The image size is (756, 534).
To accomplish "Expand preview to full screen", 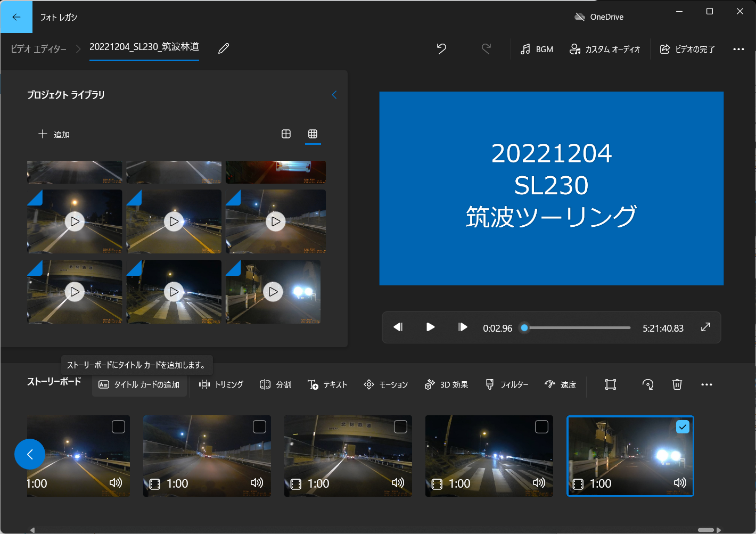I will pyautogui.click(x=705, y=327).
